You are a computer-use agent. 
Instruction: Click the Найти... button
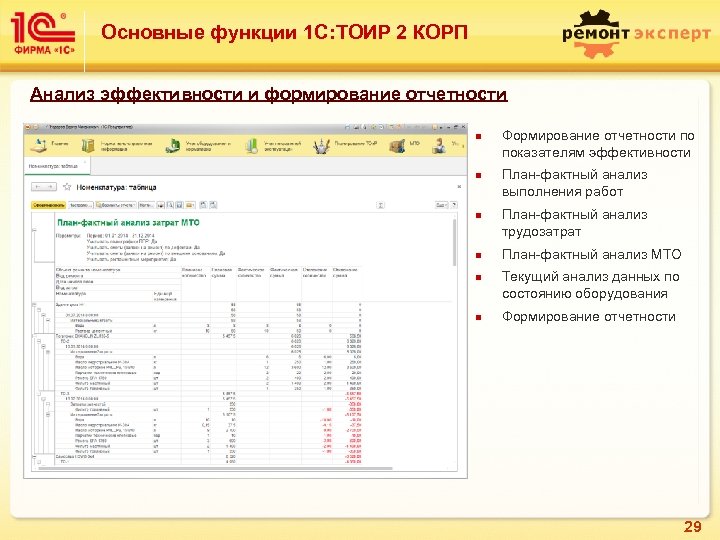click(x=146, y=205)
